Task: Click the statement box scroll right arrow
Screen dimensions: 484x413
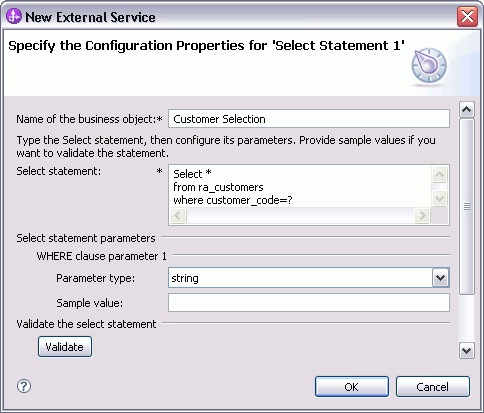Action: [422, 216]
